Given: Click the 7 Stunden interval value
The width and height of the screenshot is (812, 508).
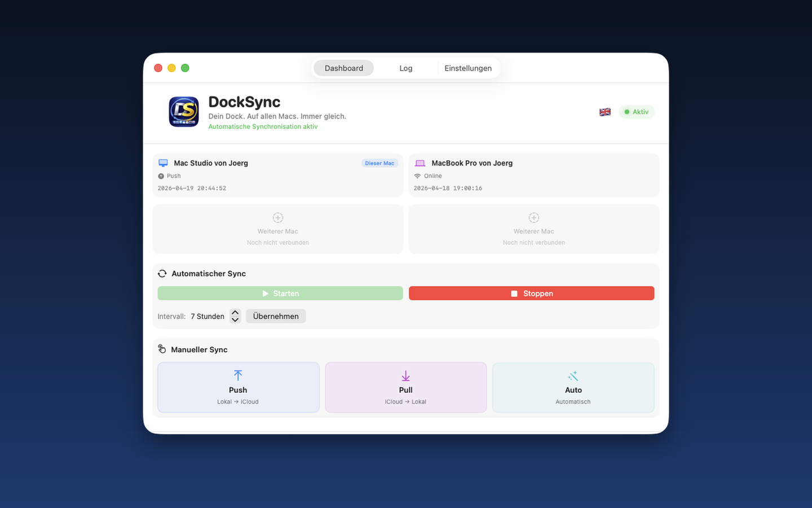Looking at the screenshot, I should [208, 317].
